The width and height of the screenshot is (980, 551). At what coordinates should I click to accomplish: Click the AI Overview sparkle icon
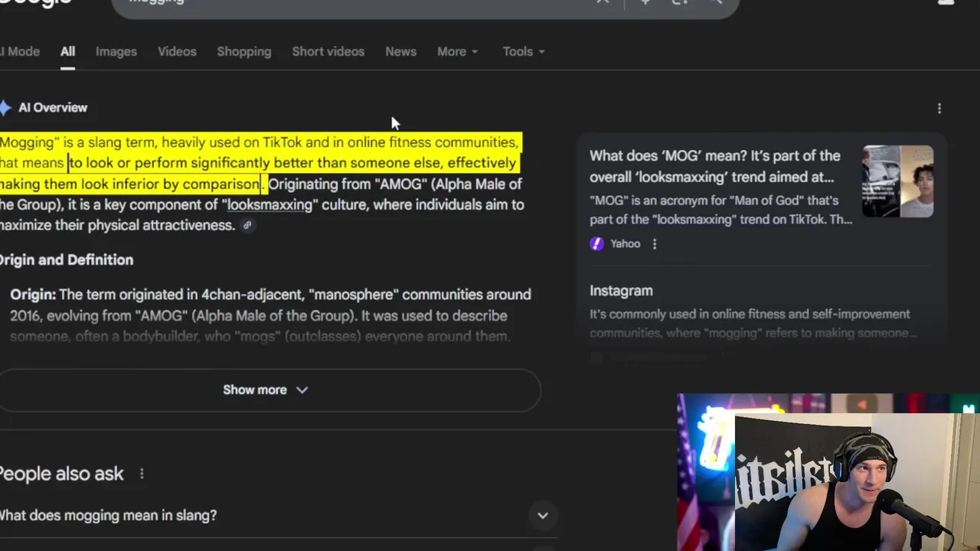[x=5, y=108]
